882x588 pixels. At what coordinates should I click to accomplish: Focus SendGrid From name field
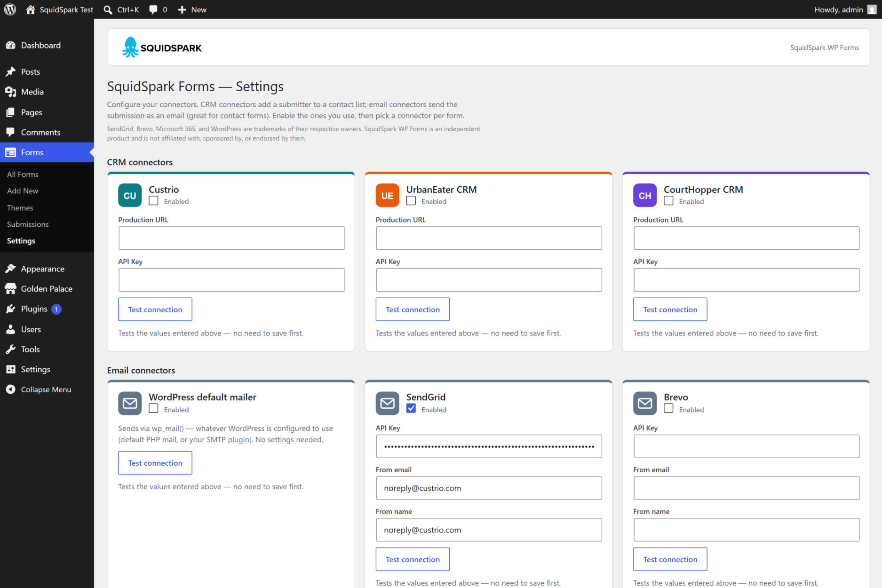(x=489, y=530)
